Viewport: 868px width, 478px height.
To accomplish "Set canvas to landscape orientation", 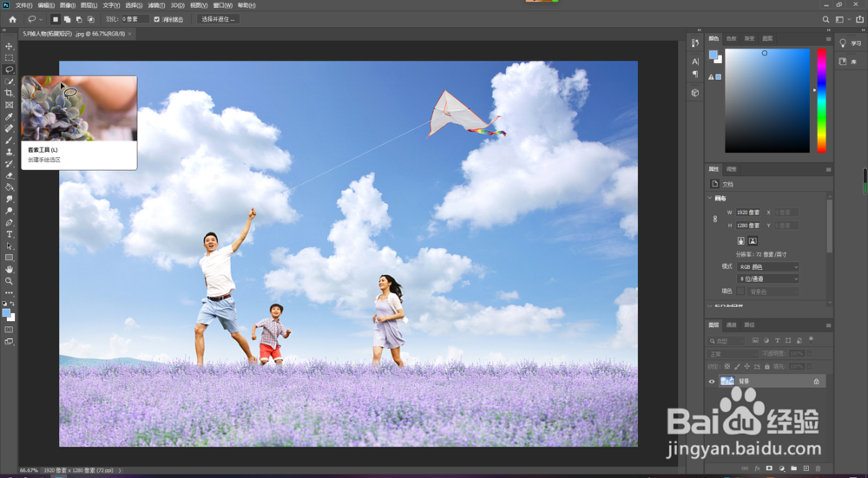I will 753,240.
